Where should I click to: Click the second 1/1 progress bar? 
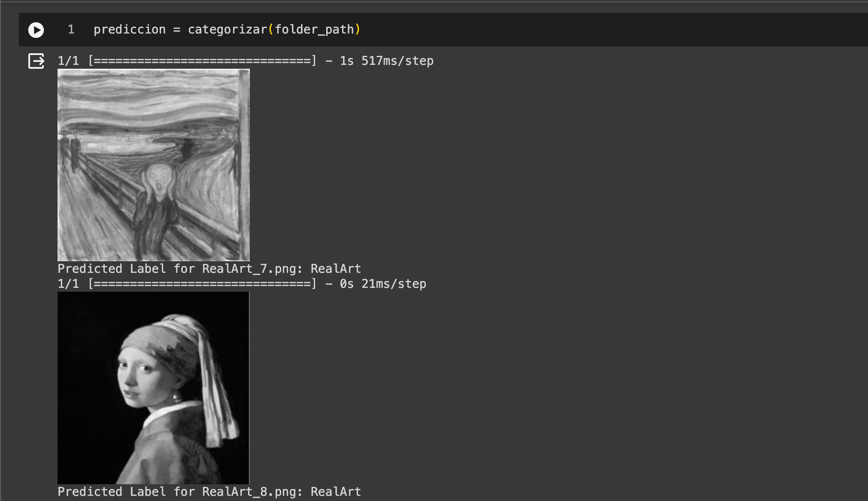tap(202, 284)
